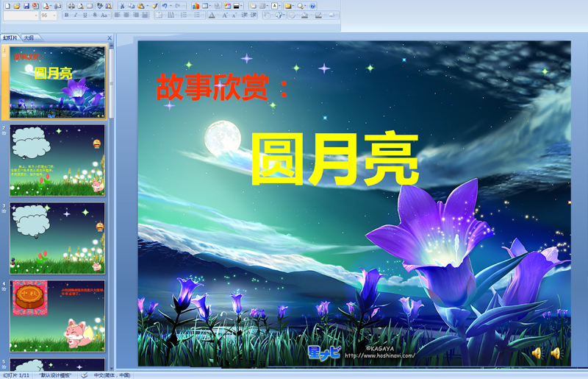This screenshot has width=588, height=379.
Task: Increase font size with large A
Action: pos(225,15)
